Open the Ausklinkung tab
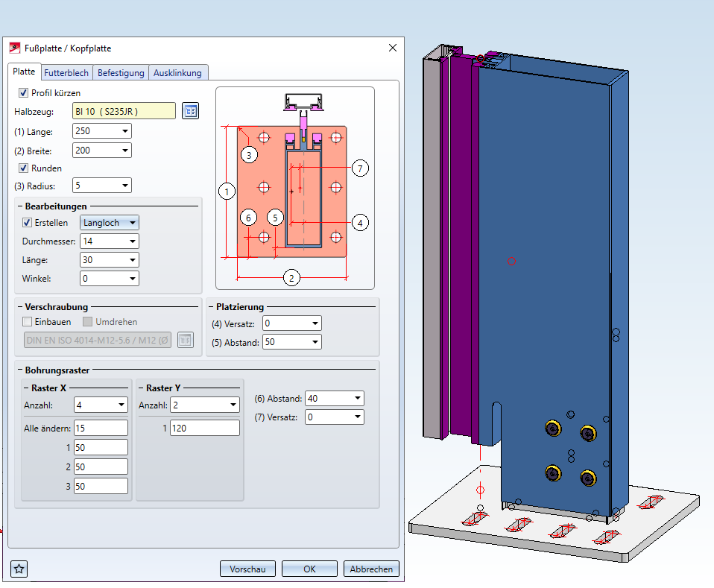Screen dimensions: 714x588 click(x=177, y=72)
